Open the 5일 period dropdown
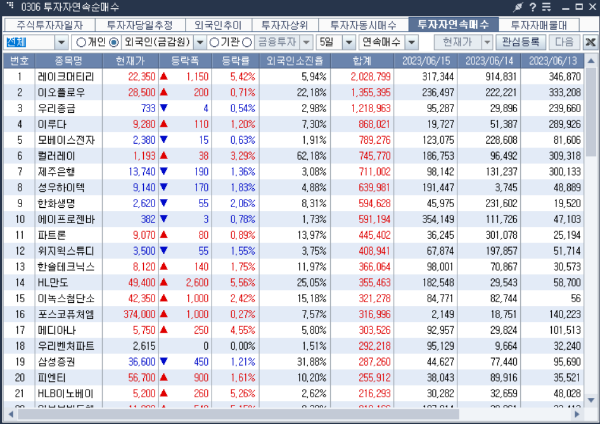This screenshot has width=600, height=424. click(349, 42)
